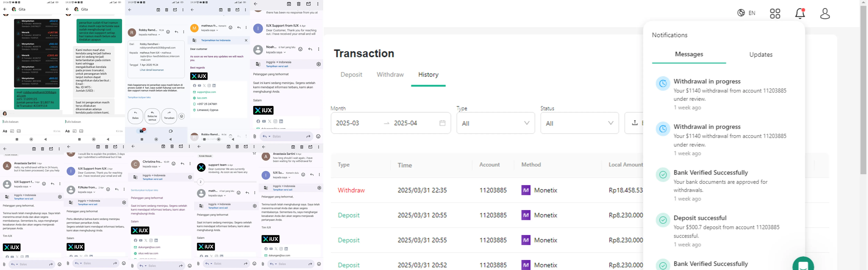
Task: Open the calendar icon in the Month field
Action: point(443,123)
